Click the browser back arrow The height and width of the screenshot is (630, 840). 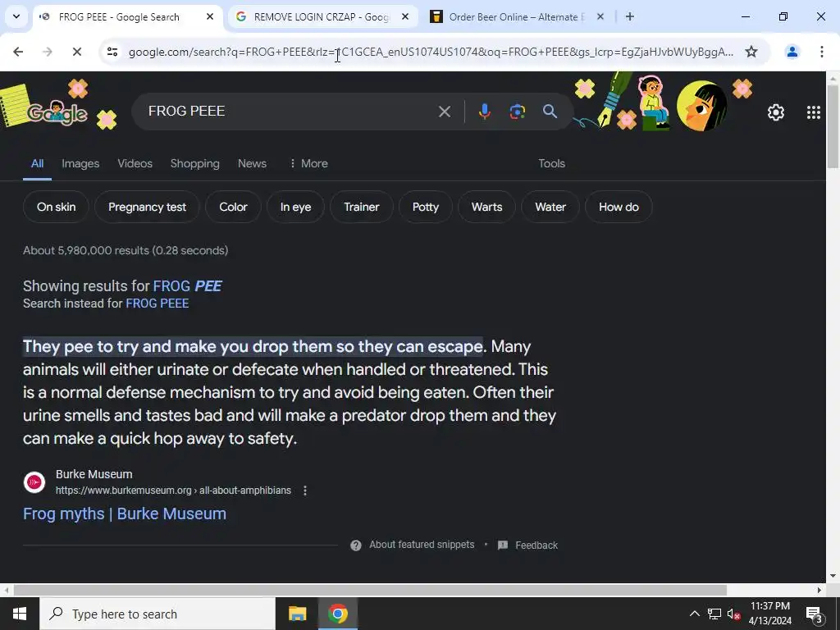18,52
